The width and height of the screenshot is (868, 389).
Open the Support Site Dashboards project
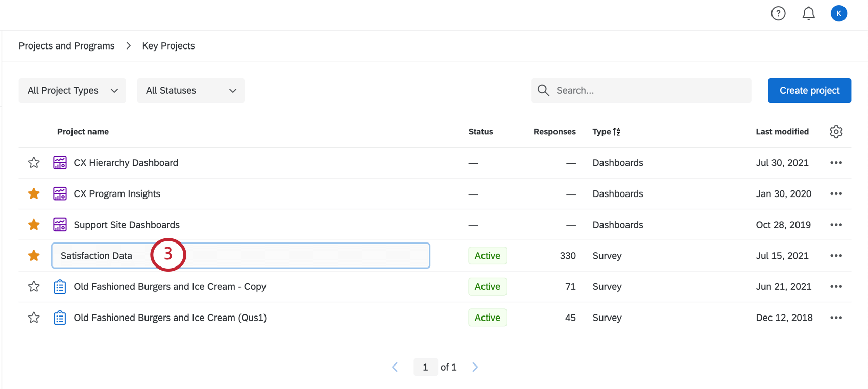coord(127,225)
